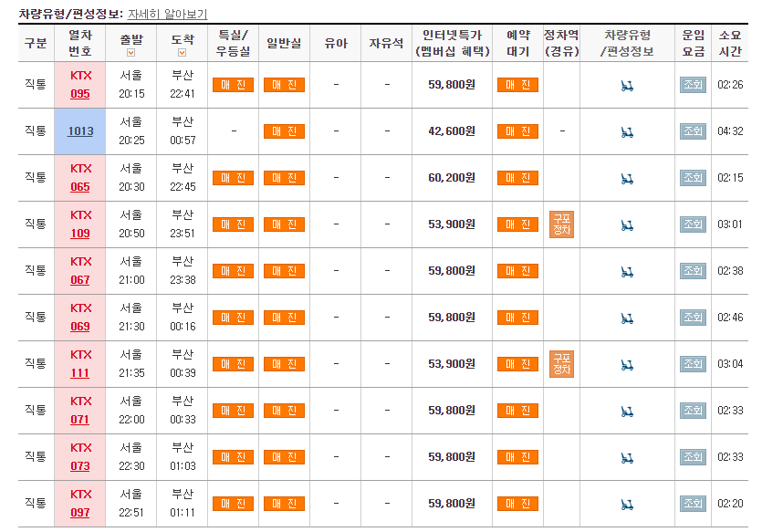
Task: Select travel time 04:32 cell
Action: pyautogui.click(x=730, y=131)
